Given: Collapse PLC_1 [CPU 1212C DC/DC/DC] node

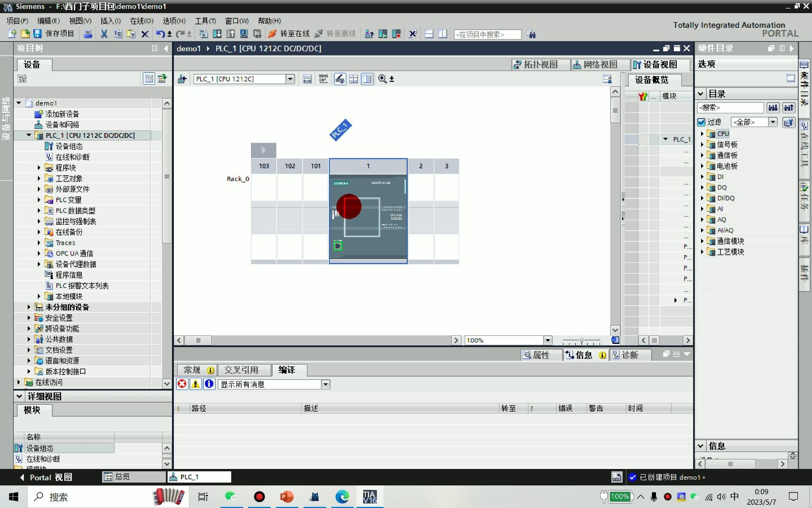Looking at the screenshot, I should click(29, 135).
